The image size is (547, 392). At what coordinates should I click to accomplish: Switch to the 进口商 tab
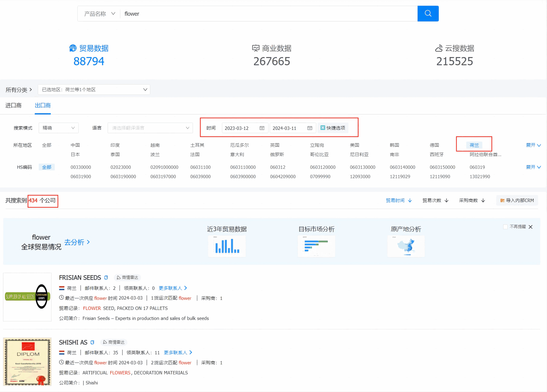tap(14, 105)
